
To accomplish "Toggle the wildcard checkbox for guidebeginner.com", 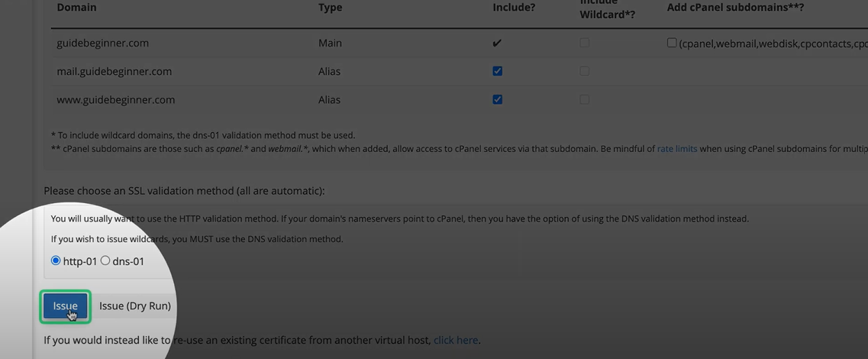I will 584,43.
